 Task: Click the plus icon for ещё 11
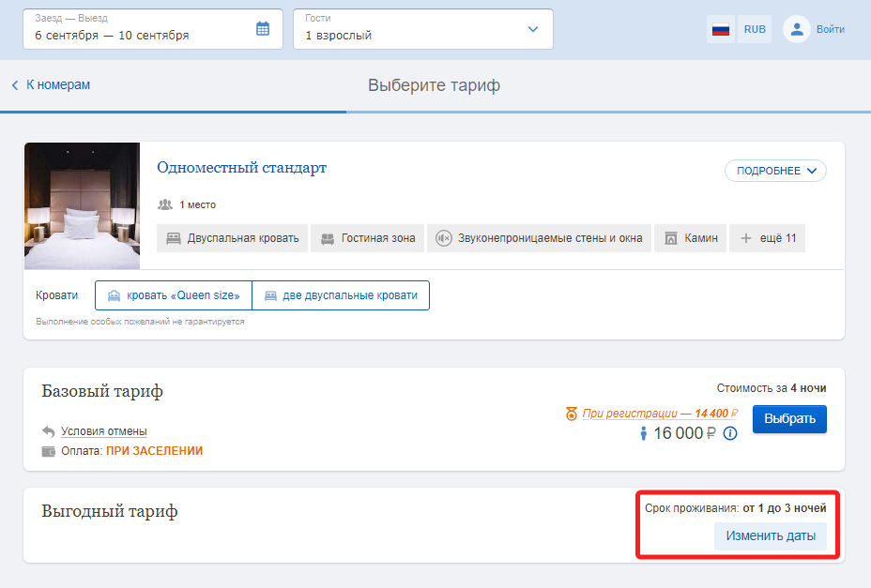pyautogui.click(x=746, y=238)
